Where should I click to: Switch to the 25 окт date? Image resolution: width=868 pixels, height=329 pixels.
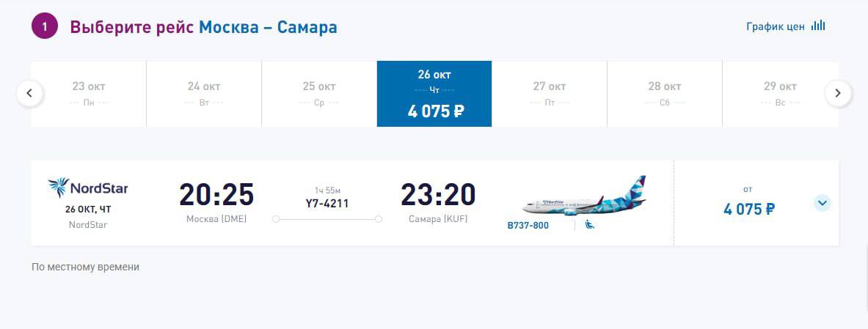pyautogui.click(x=319, y=93)
